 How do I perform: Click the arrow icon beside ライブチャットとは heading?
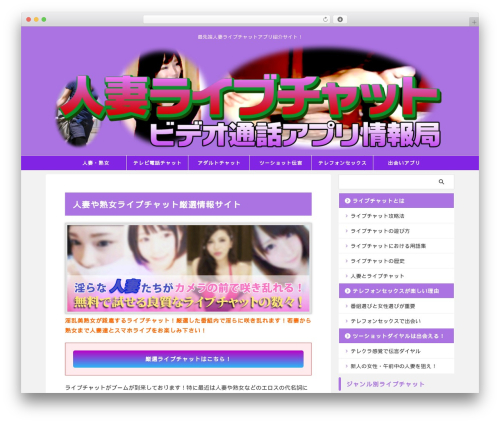pos(347,201)
